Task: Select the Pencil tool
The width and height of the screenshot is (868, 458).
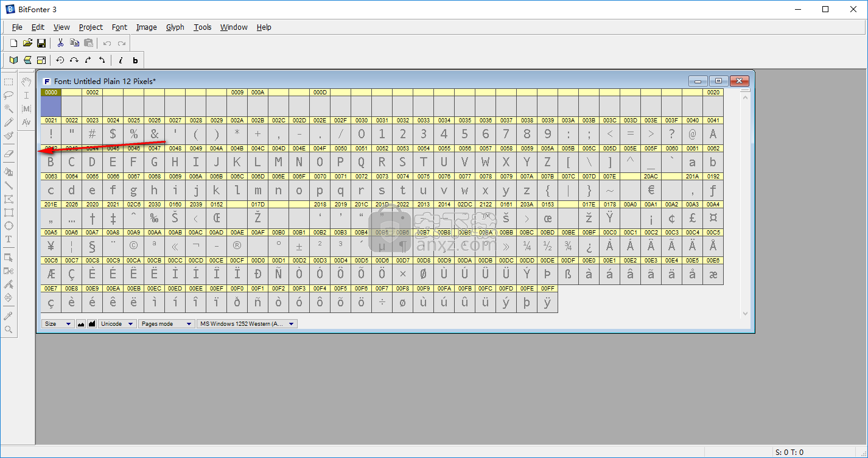Action: (9, 122)
